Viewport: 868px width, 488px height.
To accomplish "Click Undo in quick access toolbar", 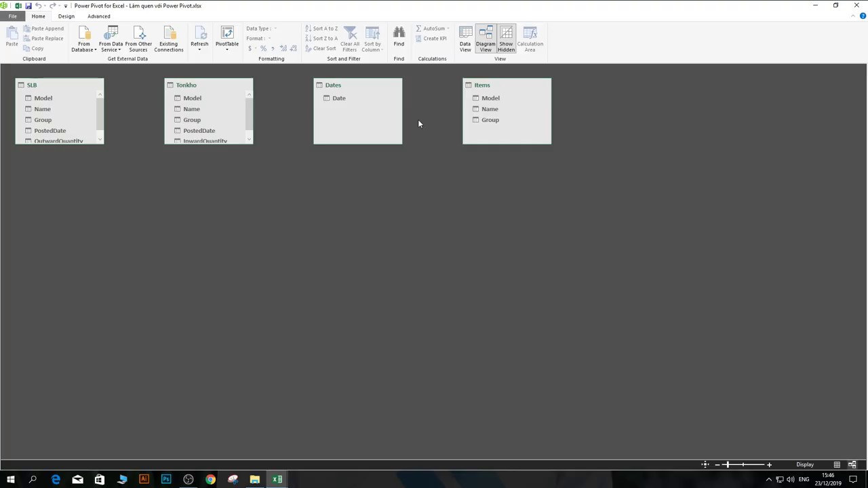I will tap(39, 5).
